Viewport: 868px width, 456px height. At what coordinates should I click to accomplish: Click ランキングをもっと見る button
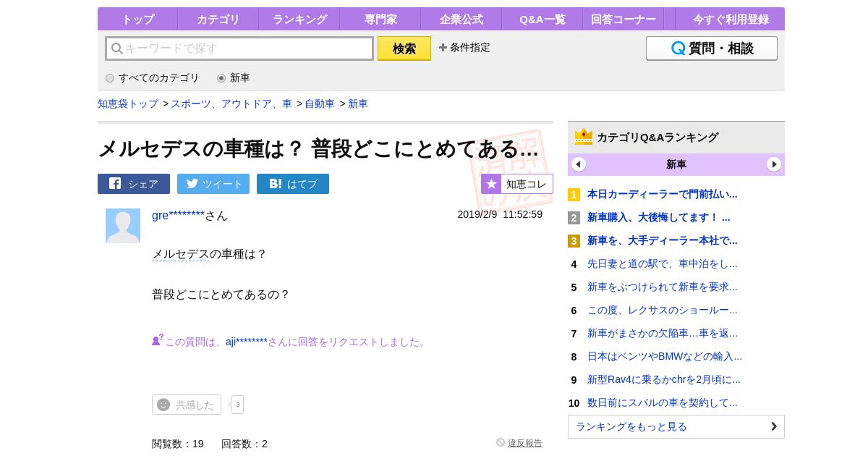676,426
